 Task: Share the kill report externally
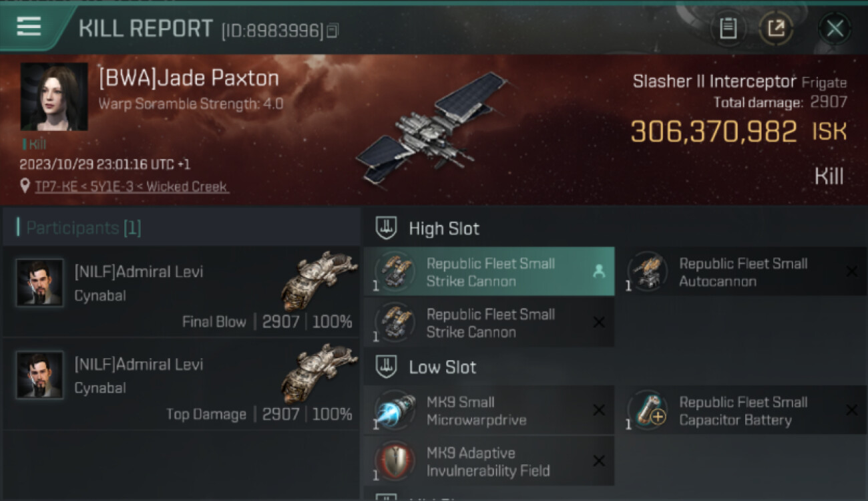(x=777, y=29)
